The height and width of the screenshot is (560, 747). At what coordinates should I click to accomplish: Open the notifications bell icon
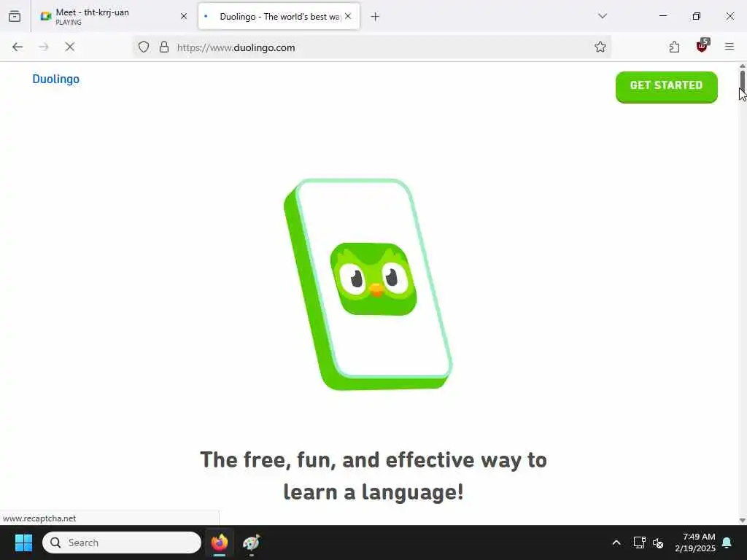coord(727,542)
